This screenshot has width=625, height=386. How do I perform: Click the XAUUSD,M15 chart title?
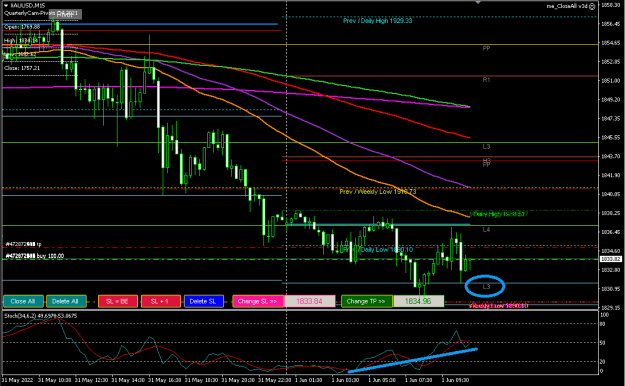click(x=28, y=6)
